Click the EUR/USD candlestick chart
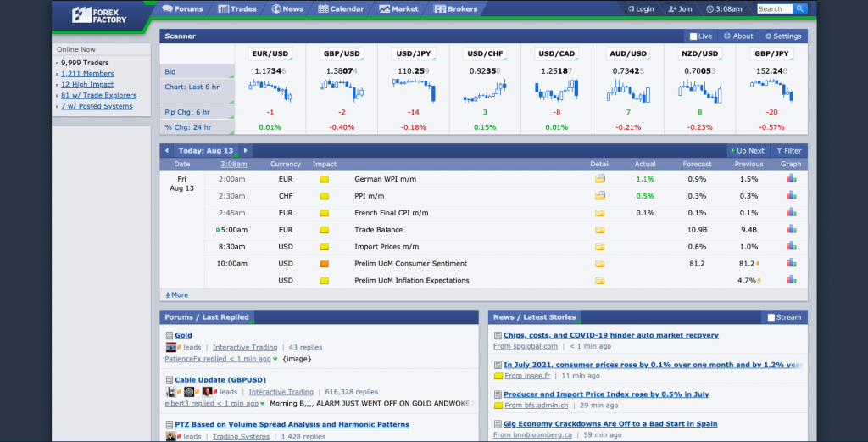Screen dimensions: 868x442 pyautogui.click(x=270, y=90)
